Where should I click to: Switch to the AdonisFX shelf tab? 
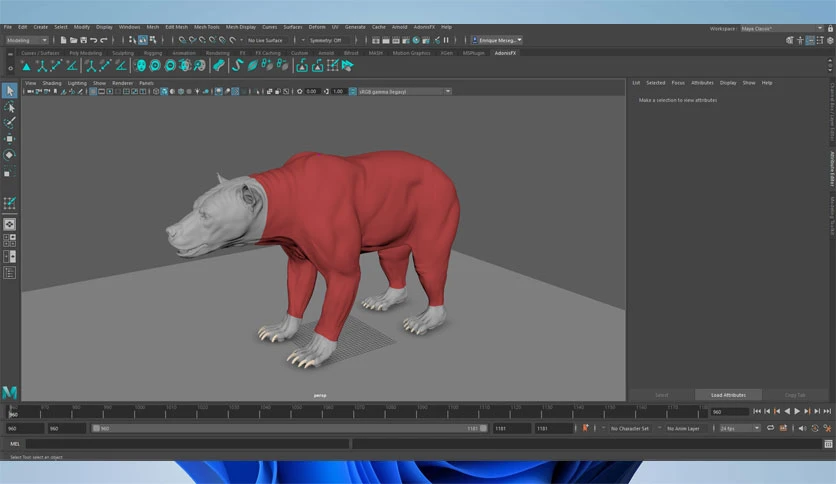(x=505, y=53)
